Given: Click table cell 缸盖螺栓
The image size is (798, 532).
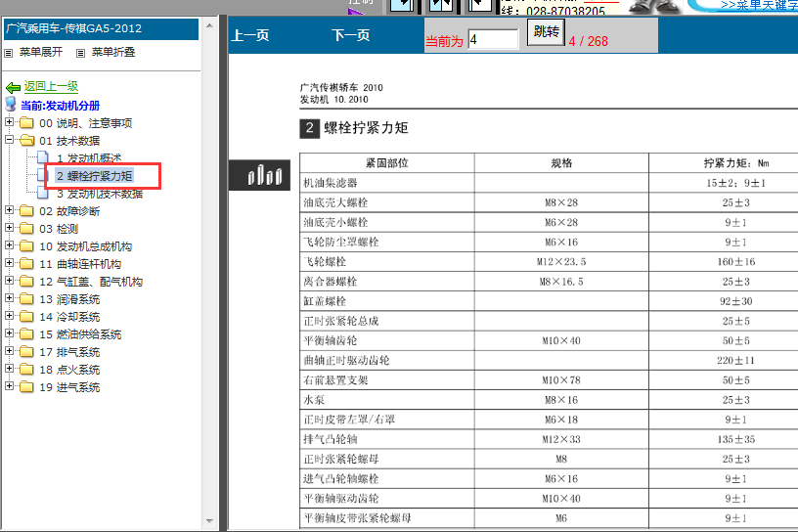Looking at the screenshot, I should [x=387, y=301].
